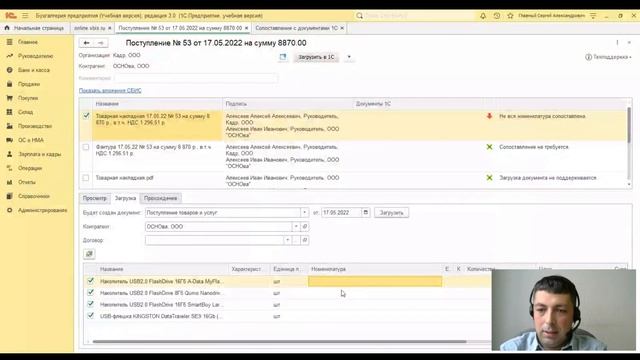Open the more options dots menu of the form
This screenshot has width=640, height=360.
tap(617, 43)
